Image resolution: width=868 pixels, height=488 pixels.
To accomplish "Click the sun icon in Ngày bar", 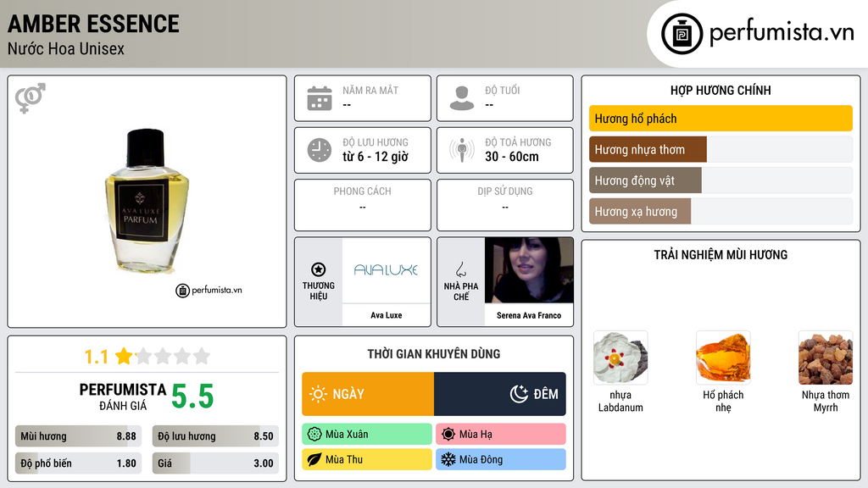I will click(x=318, y=394).
